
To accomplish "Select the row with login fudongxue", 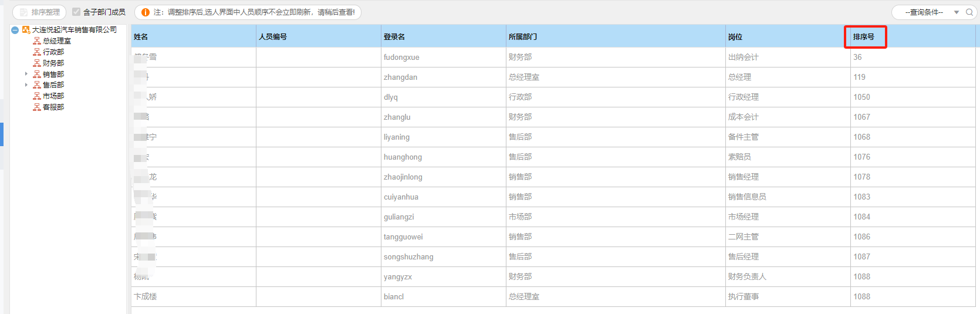I will [x=401, y=58].
